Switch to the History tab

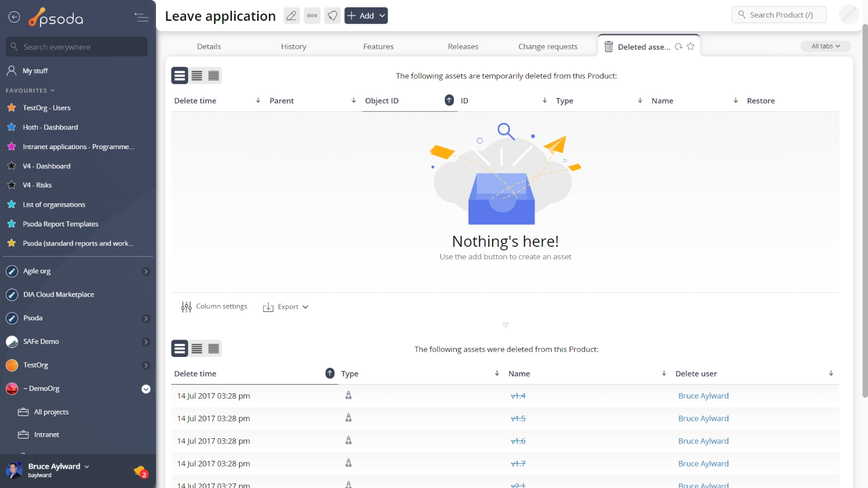click(294, 46)
